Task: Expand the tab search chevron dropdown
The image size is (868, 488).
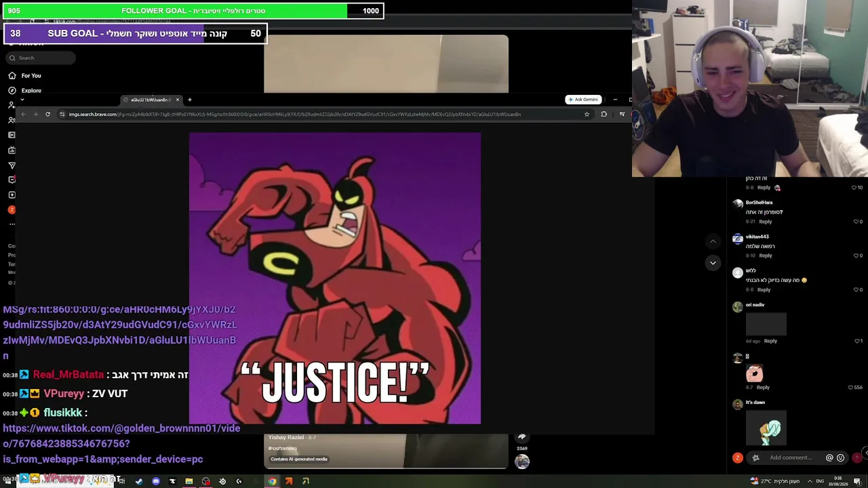Action: click(22, 100)
